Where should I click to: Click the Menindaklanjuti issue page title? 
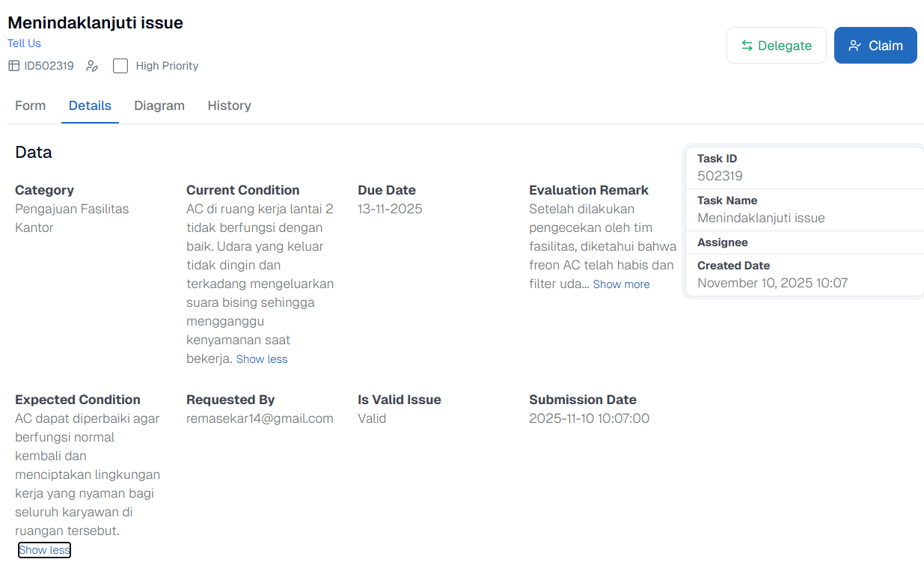coord(95,22)
